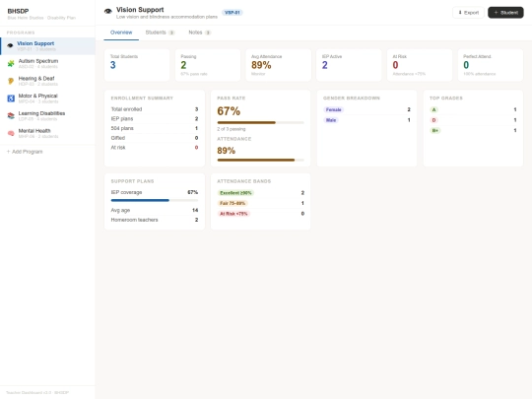Viewport: 532px width, 399px height.
Task: Add a new student with + Student
Action: (x=505, y=13)
